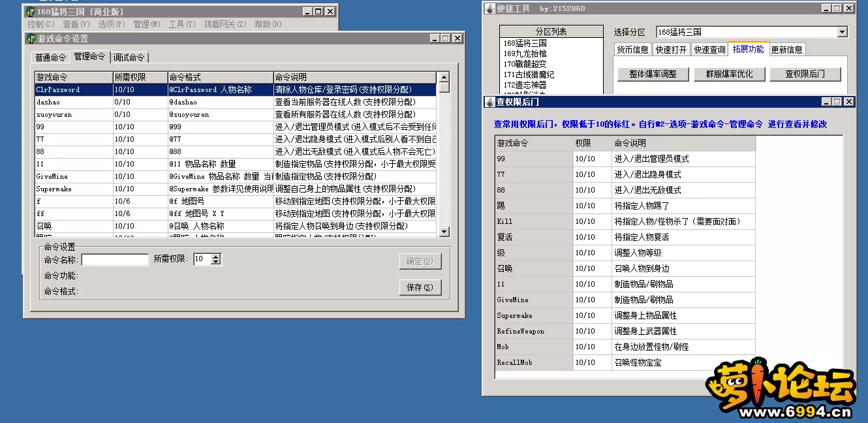Open the 工具(T) menu
This screenshot has height=423, width=868.
pos(182,24)
